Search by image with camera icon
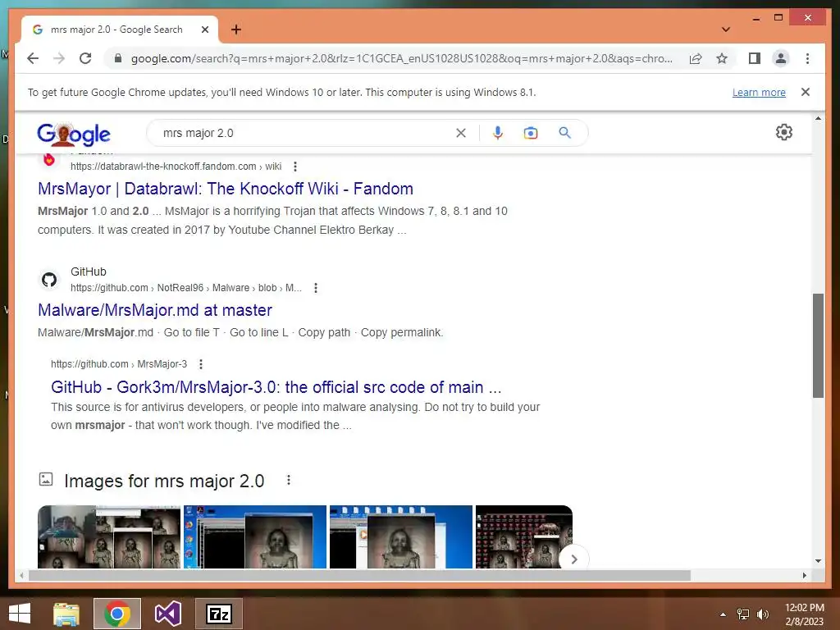Screen dimensions: 840x630 point(531,133)
